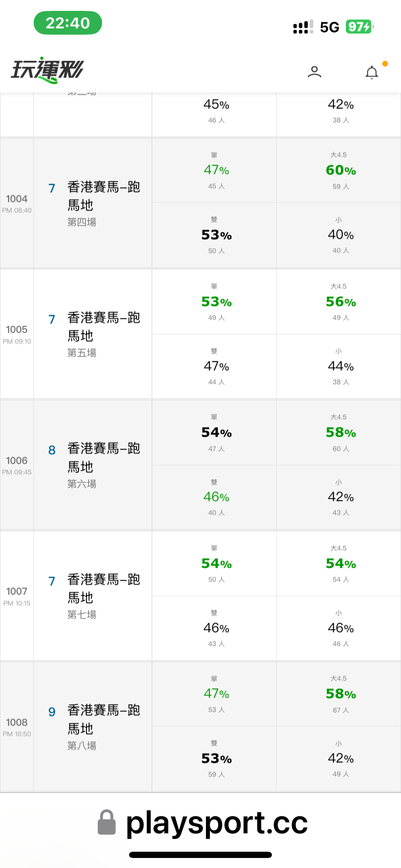Tap the playsport.cc address bar
This screenshot has height=868, width=401.
click(x=217, y=823)
